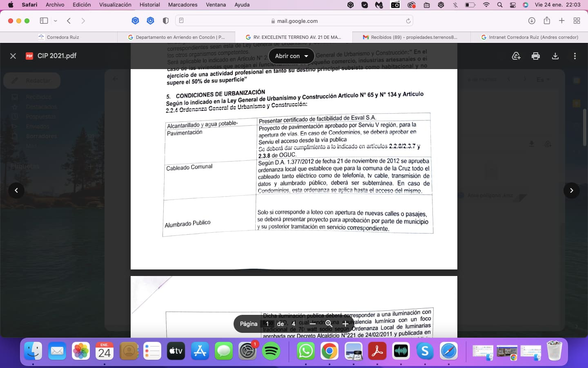Open the Visualización menu
The image size is (588, 368).
pyautogui.click(x=115, y=5)
